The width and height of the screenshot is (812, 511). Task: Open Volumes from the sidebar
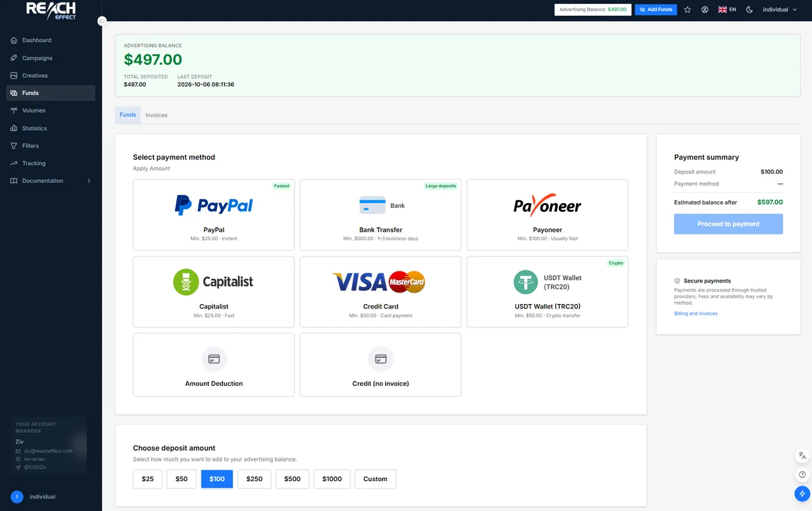(x=51, y=110)
